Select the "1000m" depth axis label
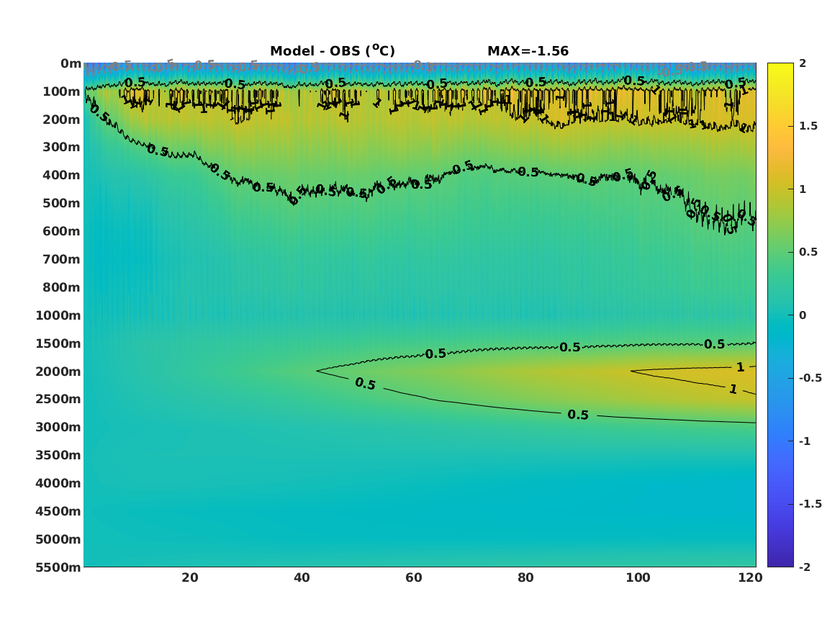This screenshot has height=630, width=840. 58,315
